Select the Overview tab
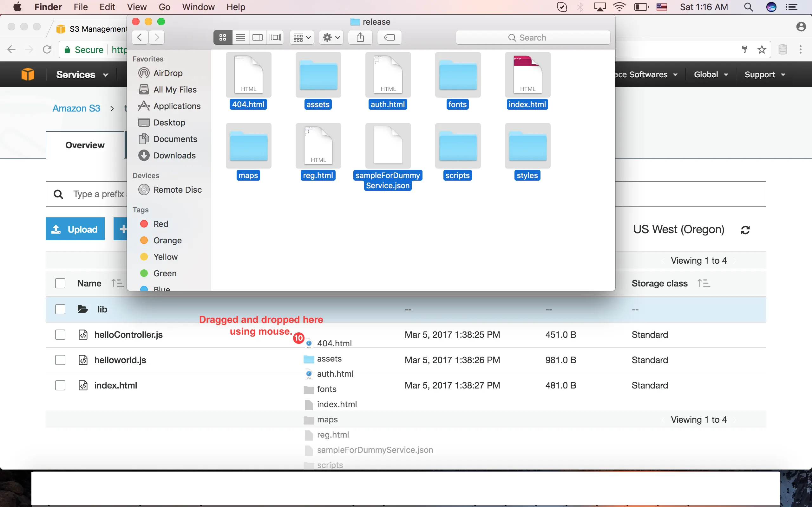812x507 pixels. (x=85, y=145)
